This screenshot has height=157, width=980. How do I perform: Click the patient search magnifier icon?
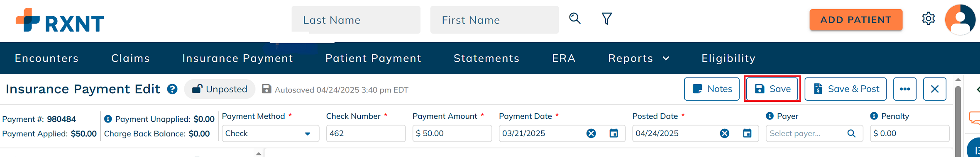(x=575, y=19)
